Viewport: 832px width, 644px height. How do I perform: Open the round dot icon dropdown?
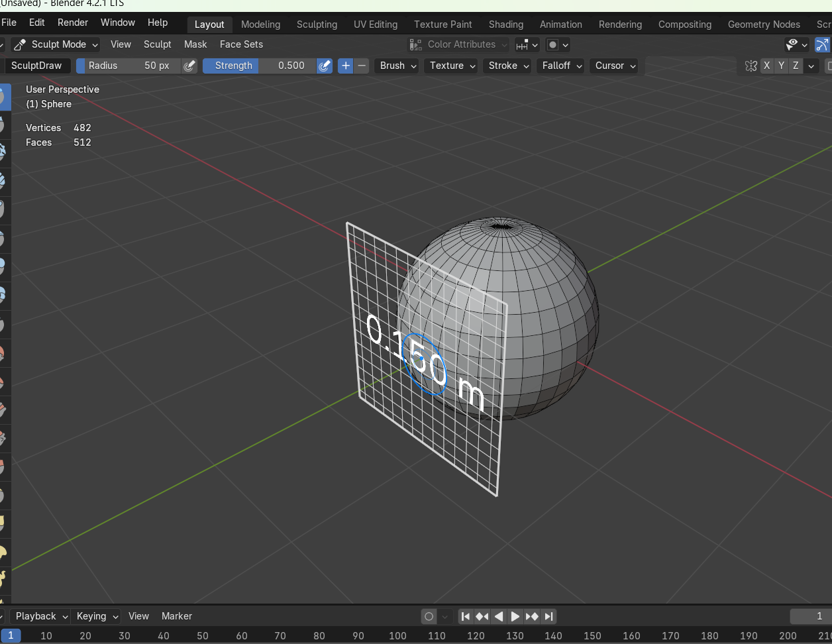tap(558, 44)
